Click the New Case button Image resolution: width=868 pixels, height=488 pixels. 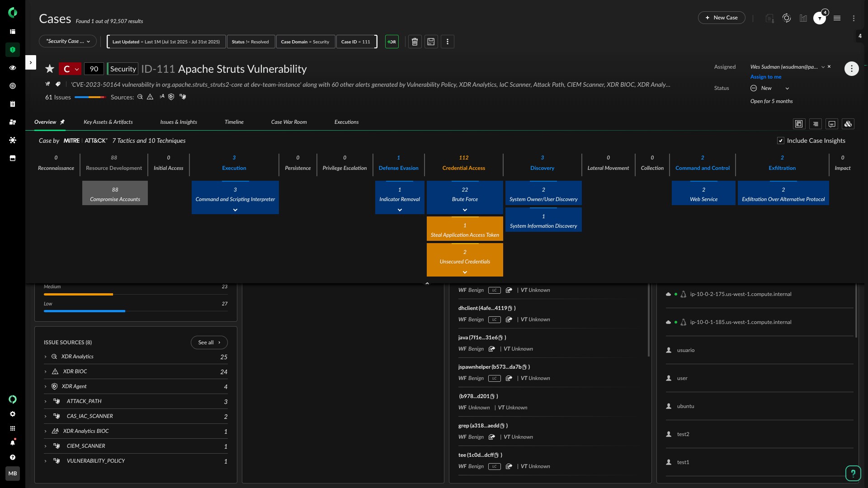point(721,18)
